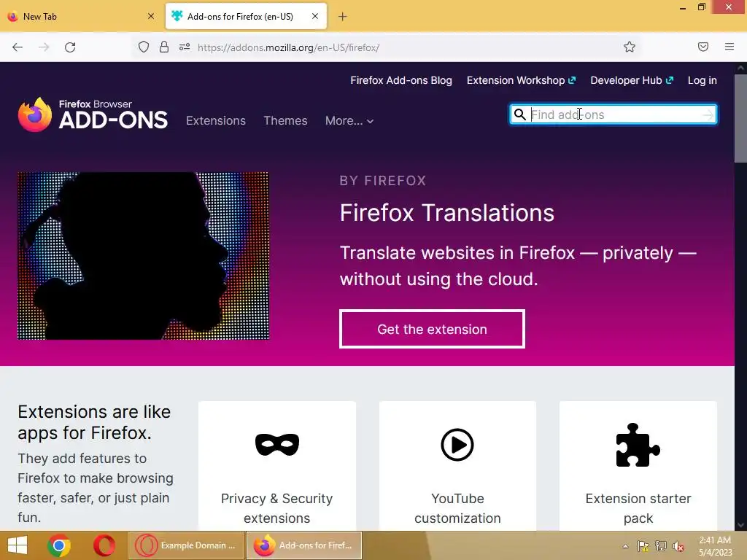Image resolution: width=747 pixels, height=560 pixels.
Task: Switch to Example Domain taskbar window
Action: tap(186, 545)
